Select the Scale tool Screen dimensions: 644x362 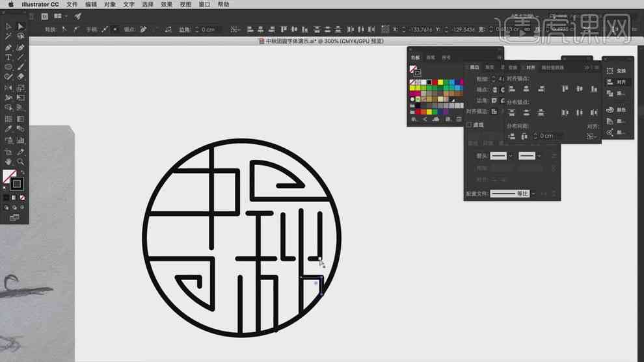tap(20, 88)
